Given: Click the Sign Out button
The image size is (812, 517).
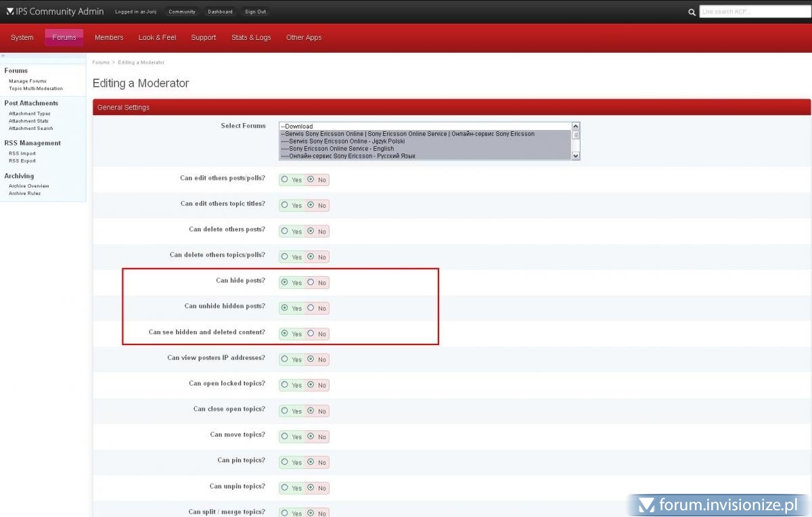Looking at the screenshot, I should (x=255, y=12).
